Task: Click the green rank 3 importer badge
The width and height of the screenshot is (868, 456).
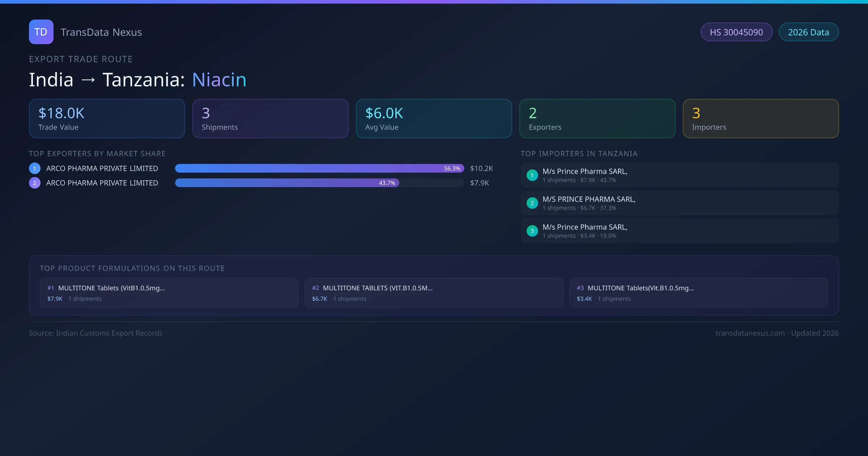Action: tap(532, 231)
